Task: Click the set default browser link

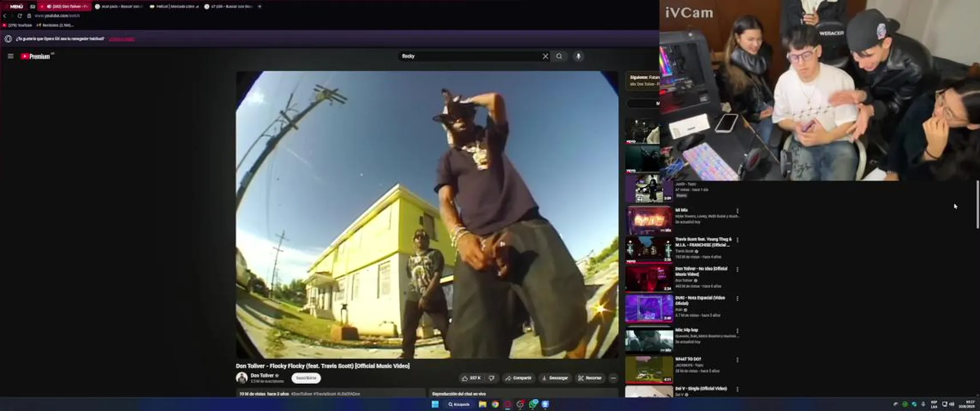Action: (122, 39)
